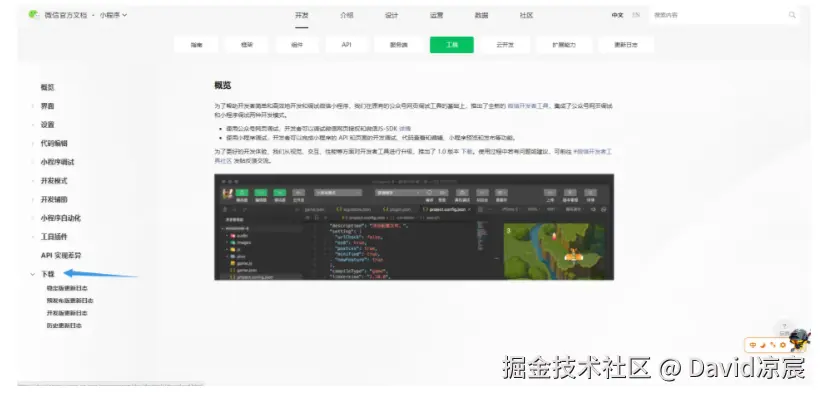
Task: Collapse the 下载 sidebar section
Action: [32, 274]
